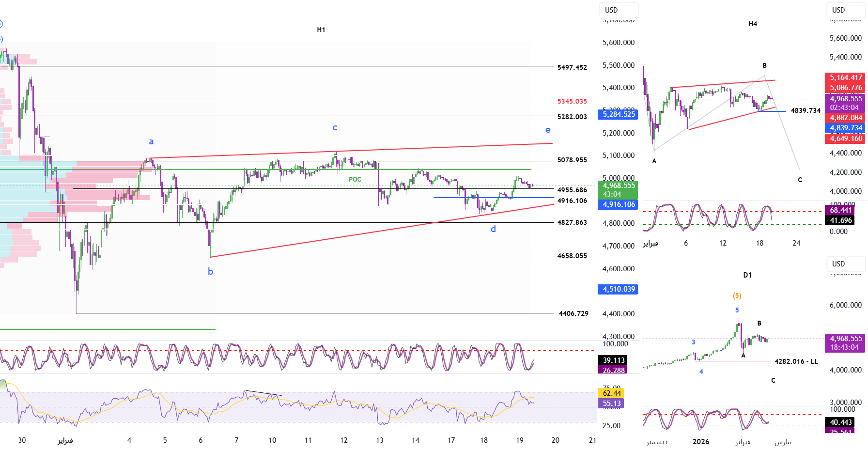Select the orange (5) wave label
The height and width of the screenshot is (450, 868).
737,295
